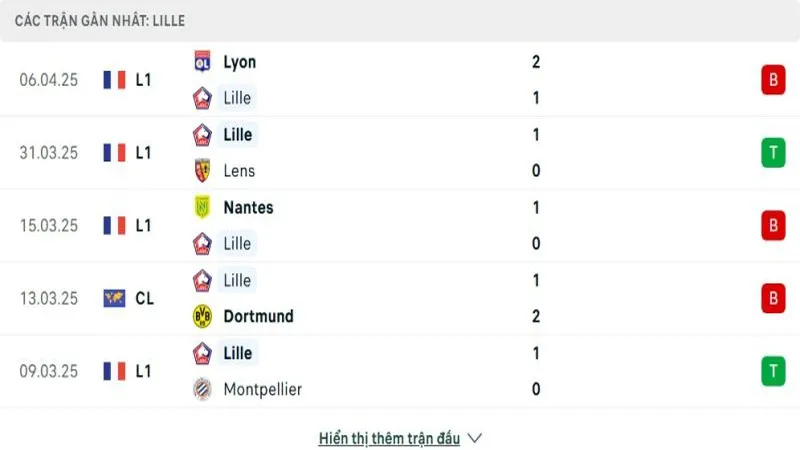Click the Dortmund BVB logo icon

(x=203, y=316)
